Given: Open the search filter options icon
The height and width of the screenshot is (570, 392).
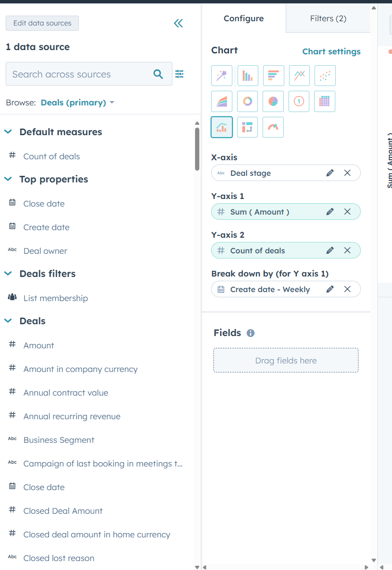Looking at the screenshot, I should tap(179, 74).
